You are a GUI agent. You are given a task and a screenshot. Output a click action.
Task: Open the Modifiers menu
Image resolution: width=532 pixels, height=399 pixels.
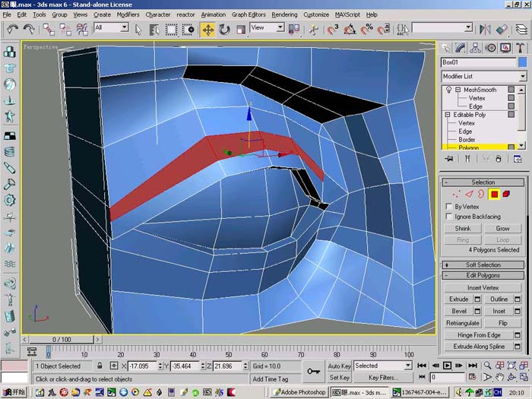coord(128,14)
